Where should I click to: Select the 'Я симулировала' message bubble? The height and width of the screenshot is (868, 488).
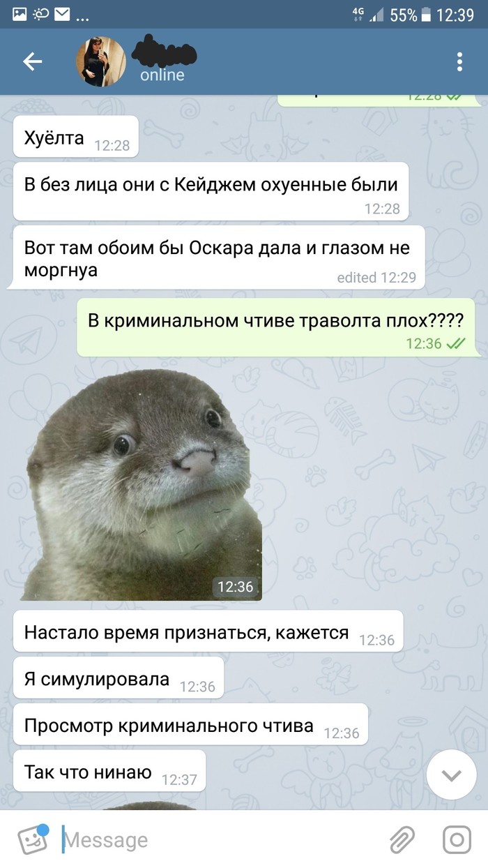click(118, 678)
